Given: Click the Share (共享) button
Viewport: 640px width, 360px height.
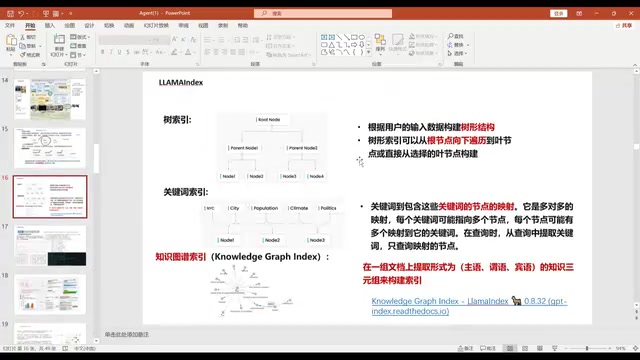Looking at the screenshot, I should tap(624, 25).
